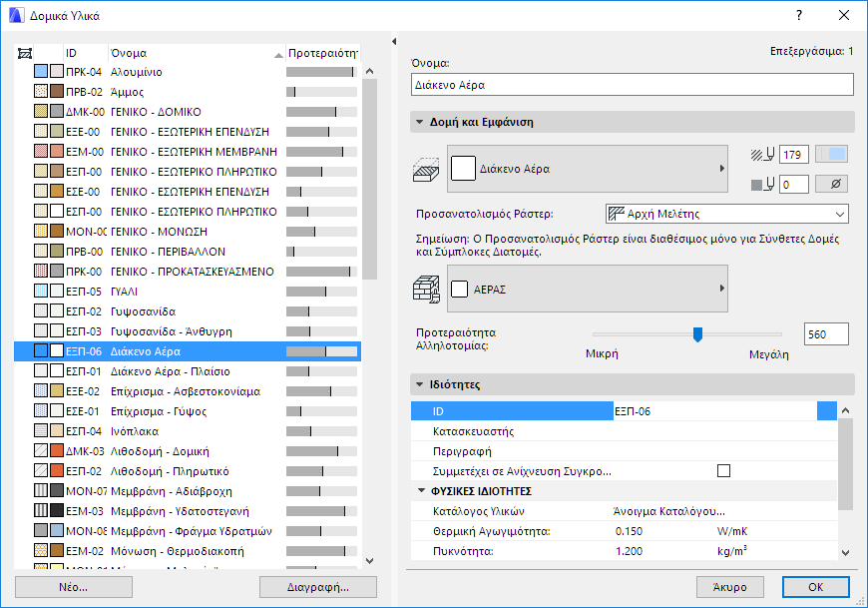Click the Άκυρο button
This screenshot has height=608, width=868.
point(730,587)
